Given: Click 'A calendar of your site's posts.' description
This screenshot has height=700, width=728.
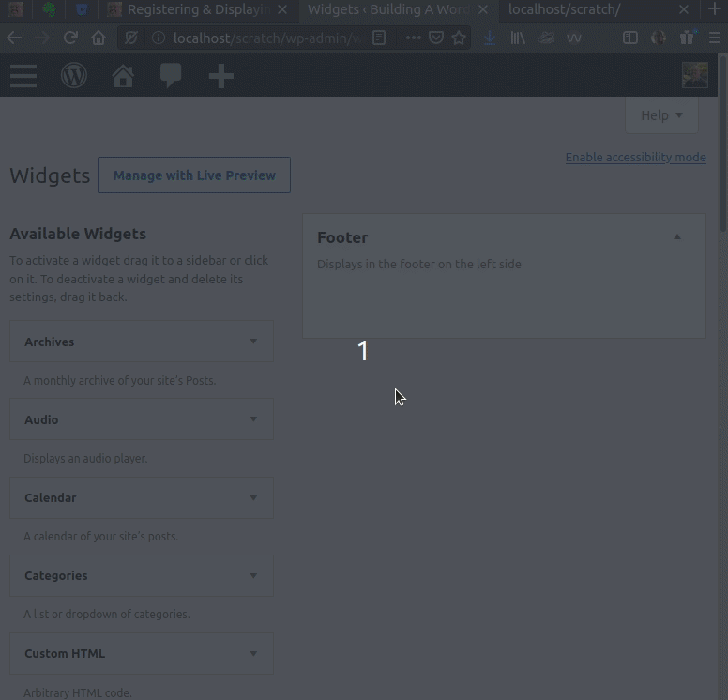Looking at the screenshot, I should click(x=100, y=537).
